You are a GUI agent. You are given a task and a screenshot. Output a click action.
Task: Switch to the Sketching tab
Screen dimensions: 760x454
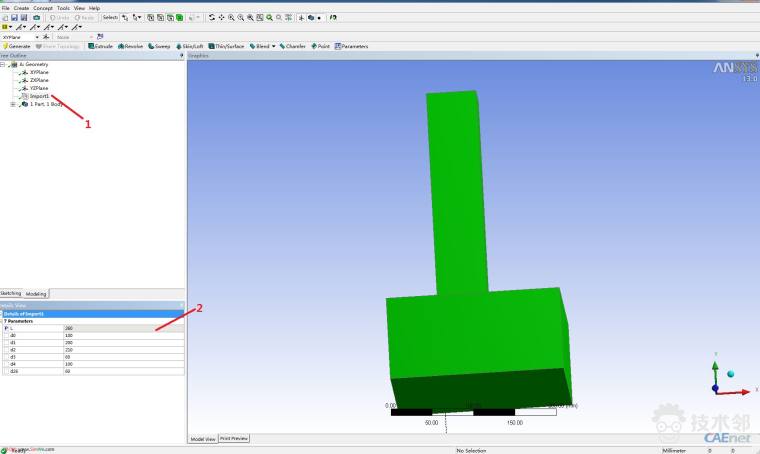pyautogui.click(x=11, y=294)
